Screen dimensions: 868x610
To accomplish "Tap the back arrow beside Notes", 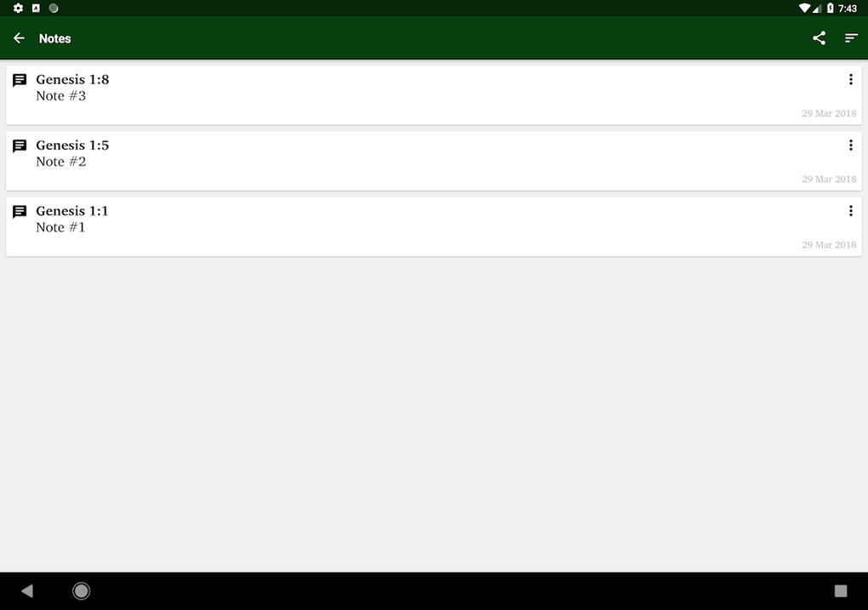I will pos(19,38).
